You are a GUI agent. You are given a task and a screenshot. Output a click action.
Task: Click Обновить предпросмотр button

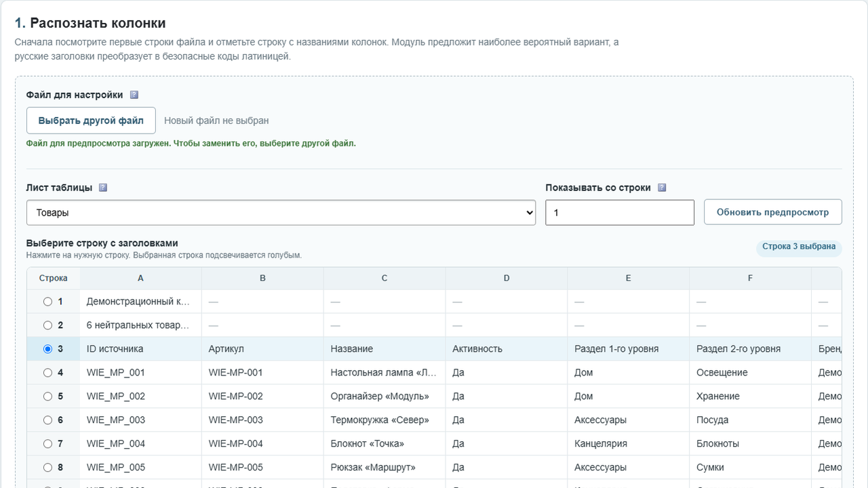[x=772, y=212]
